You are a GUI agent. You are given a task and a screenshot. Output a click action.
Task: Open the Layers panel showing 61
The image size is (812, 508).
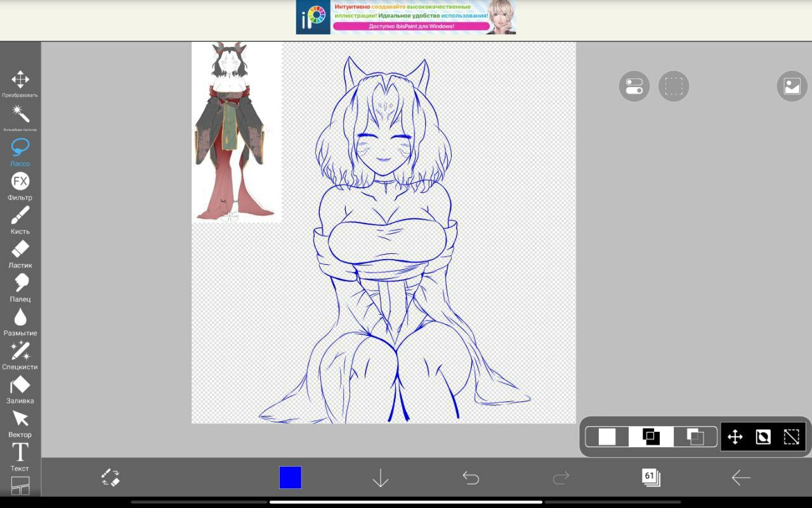click(651, 478)
